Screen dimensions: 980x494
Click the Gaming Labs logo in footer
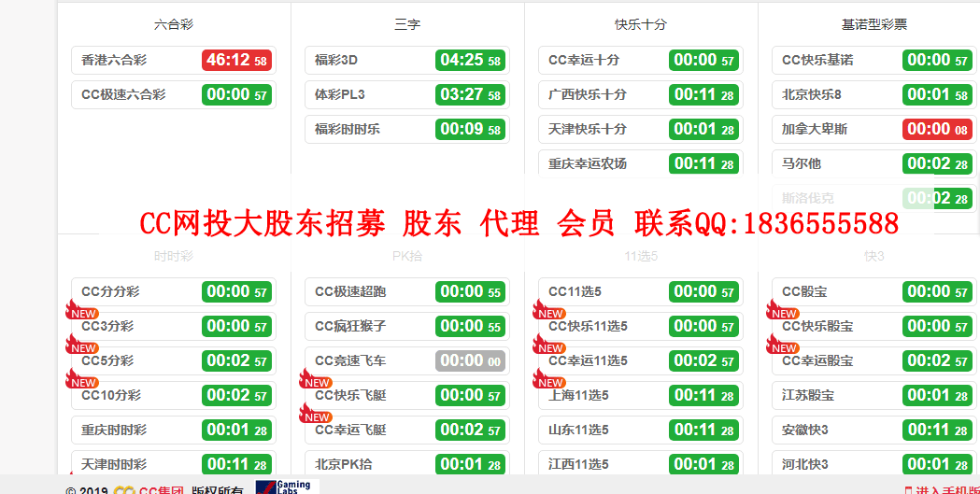pyautogui.click(x=287, y=487)
